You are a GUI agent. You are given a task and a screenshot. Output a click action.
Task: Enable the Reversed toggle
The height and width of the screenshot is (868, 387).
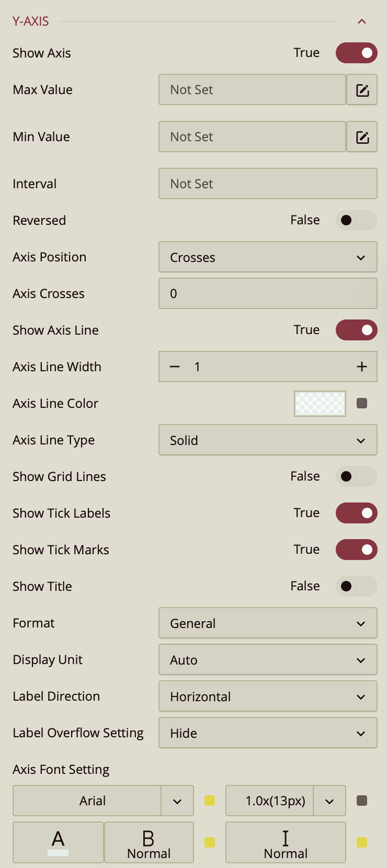pyautogui.click(x=356, y=220)
